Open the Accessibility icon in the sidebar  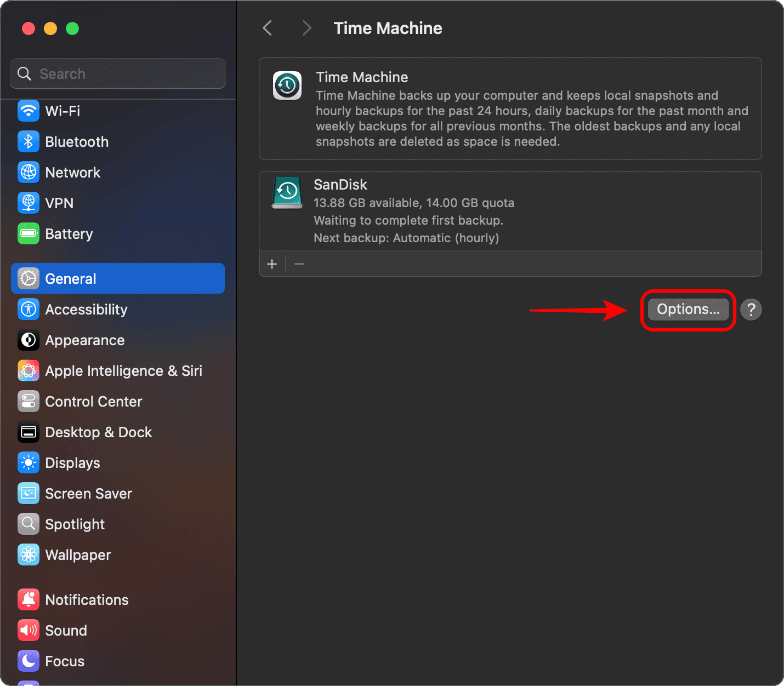coord(29,310)
